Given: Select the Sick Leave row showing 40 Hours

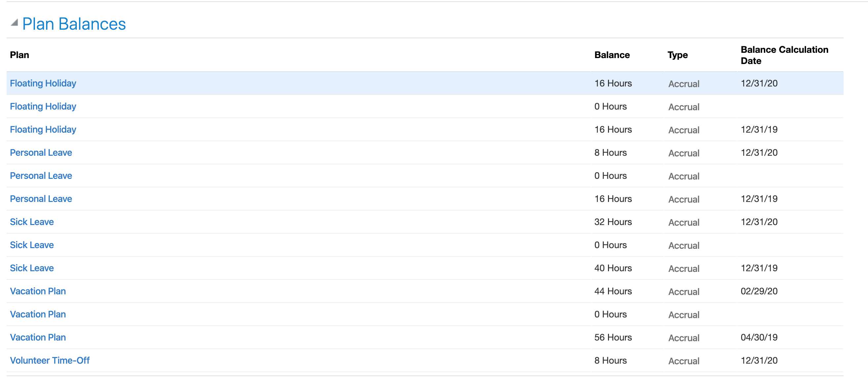Looking at the screenshot, I should [x=303, y=268].
